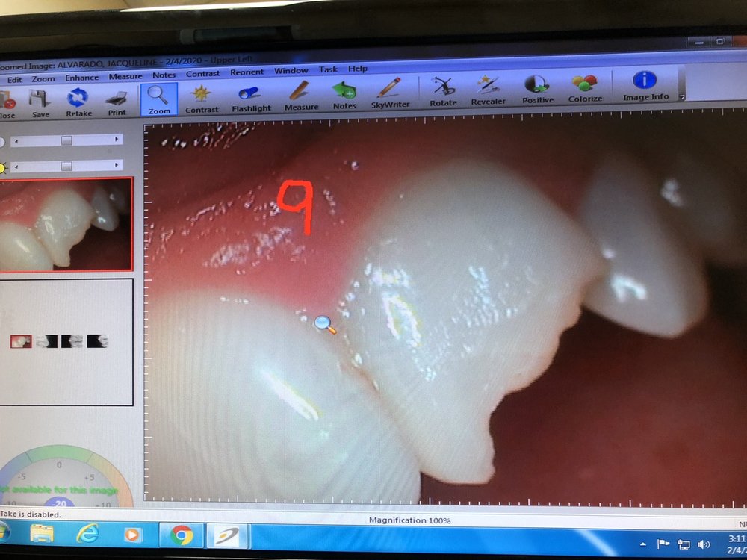
Task: Activate the Flashlight tool
Action: [251, 98]
